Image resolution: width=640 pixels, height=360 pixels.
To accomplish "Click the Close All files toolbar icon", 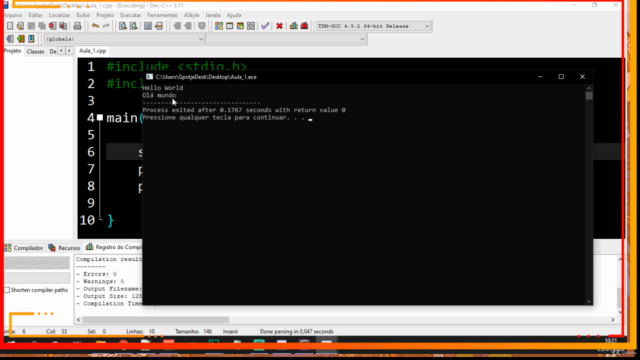I will tap(63, 26).
